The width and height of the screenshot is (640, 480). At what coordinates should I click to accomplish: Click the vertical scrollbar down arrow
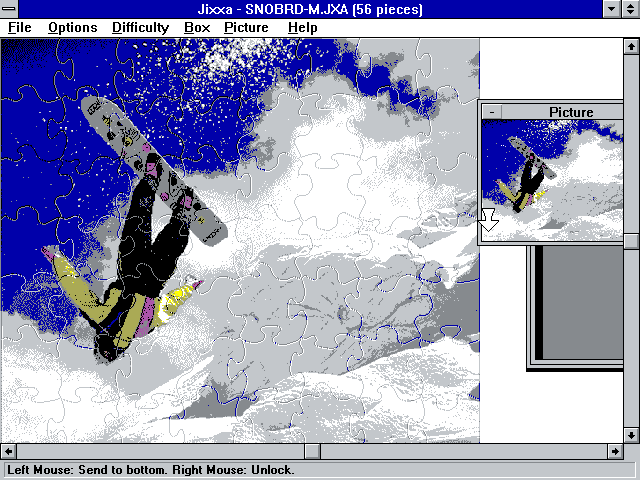[x=631, y=435]
